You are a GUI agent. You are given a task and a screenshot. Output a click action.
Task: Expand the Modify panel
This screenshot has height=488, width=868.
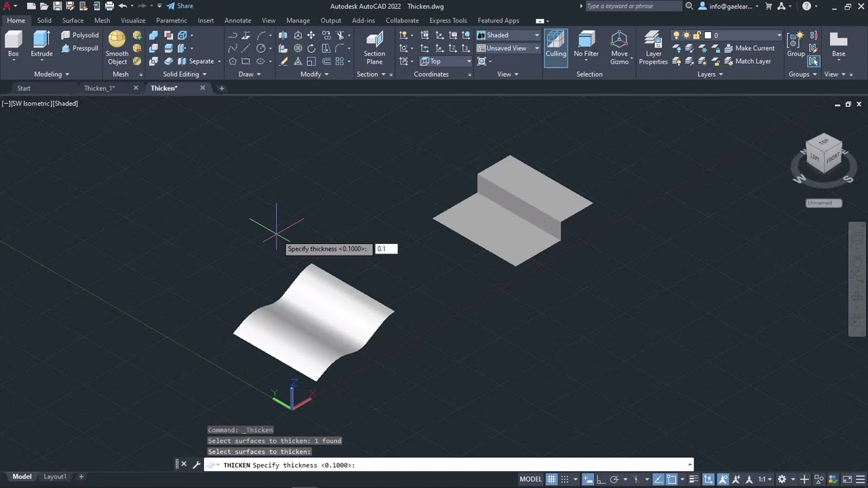314,74
